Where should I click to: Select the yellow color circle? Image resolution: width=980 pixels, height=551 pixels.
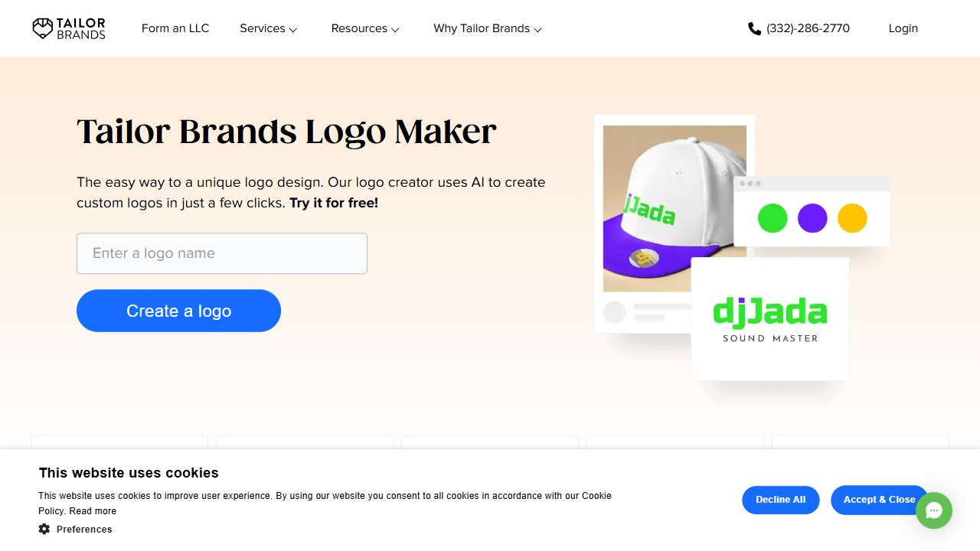tap(852, 218)
